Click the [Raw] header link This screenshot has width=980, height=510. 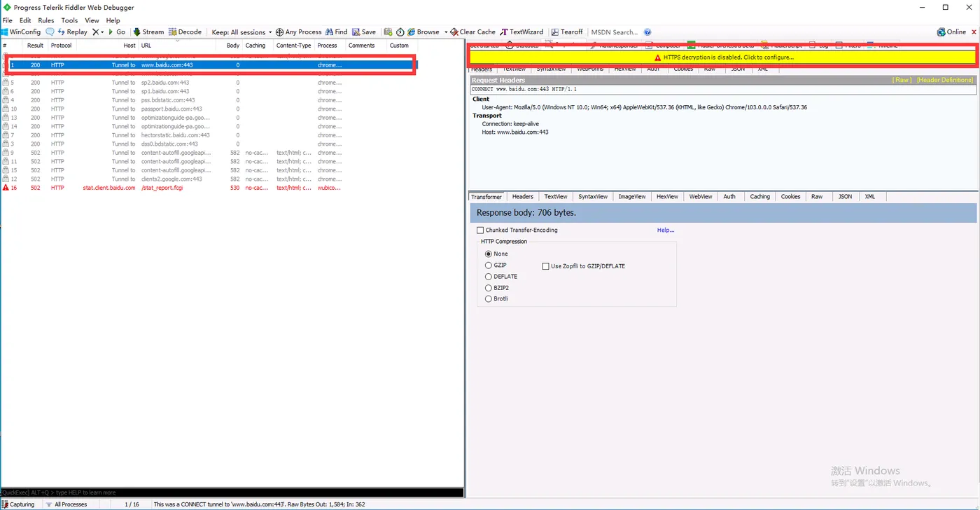pyautogui.click(x=902, y=81)
